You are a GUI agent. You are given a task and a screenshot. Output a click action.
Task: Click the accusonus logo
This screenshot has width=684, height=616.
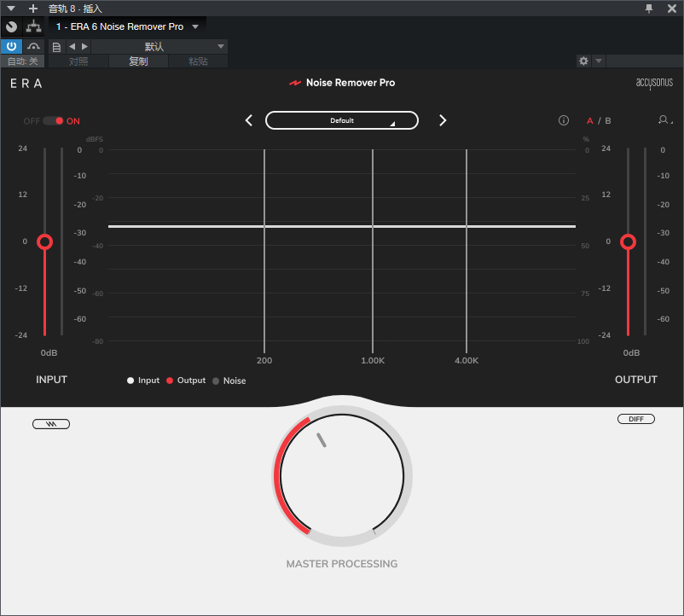tap(654, 83)
